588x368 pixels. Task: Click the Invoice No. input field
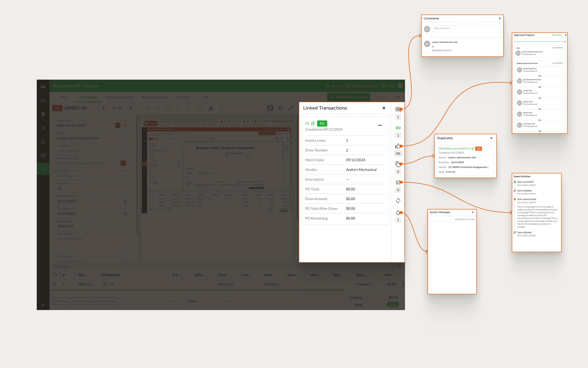pos(92,226)
